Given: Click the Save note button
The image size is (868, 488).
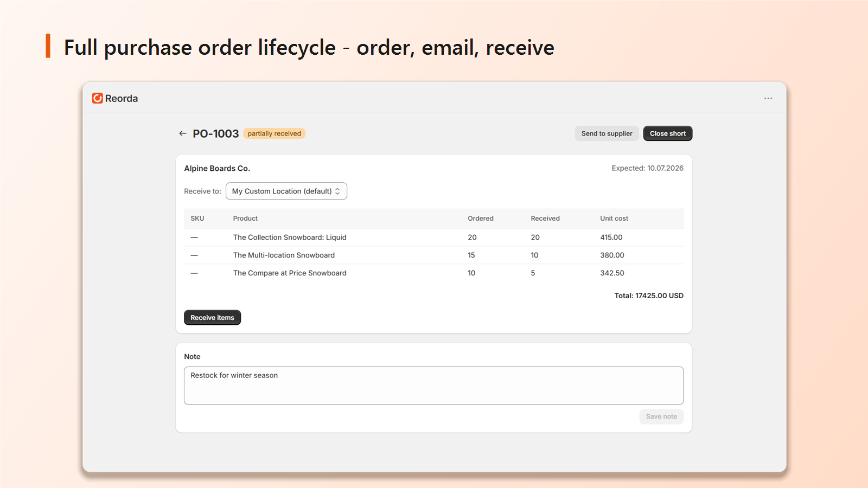Looking at the screenshot, I should click(x=661, y=416).
